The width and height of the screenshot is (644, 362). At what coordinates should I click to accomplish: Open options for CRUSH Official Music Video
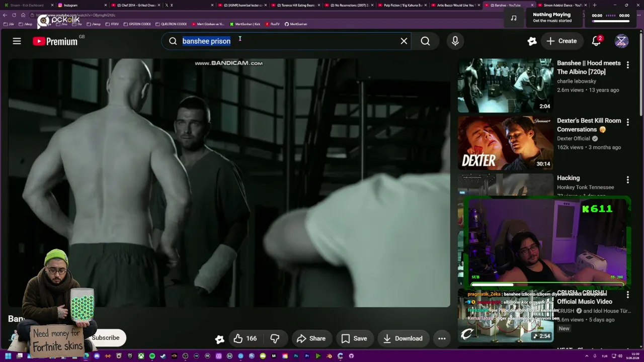[627, 295]
